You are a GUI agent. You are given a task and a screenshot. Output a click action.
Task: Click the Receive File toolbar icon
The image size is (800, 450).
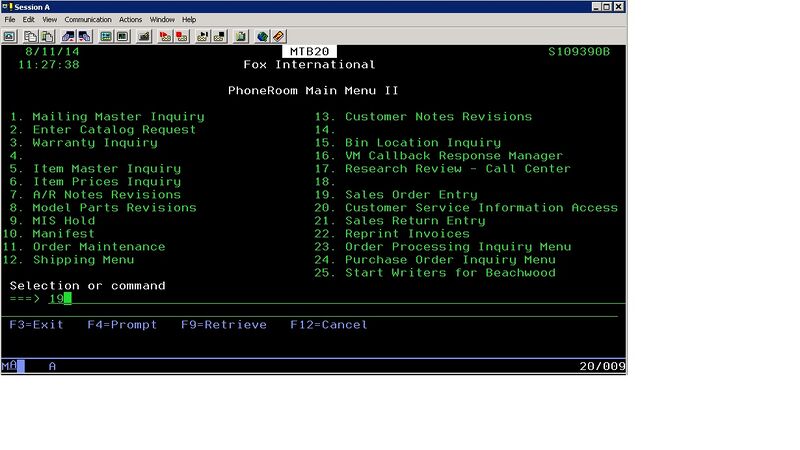coord(86,36)
